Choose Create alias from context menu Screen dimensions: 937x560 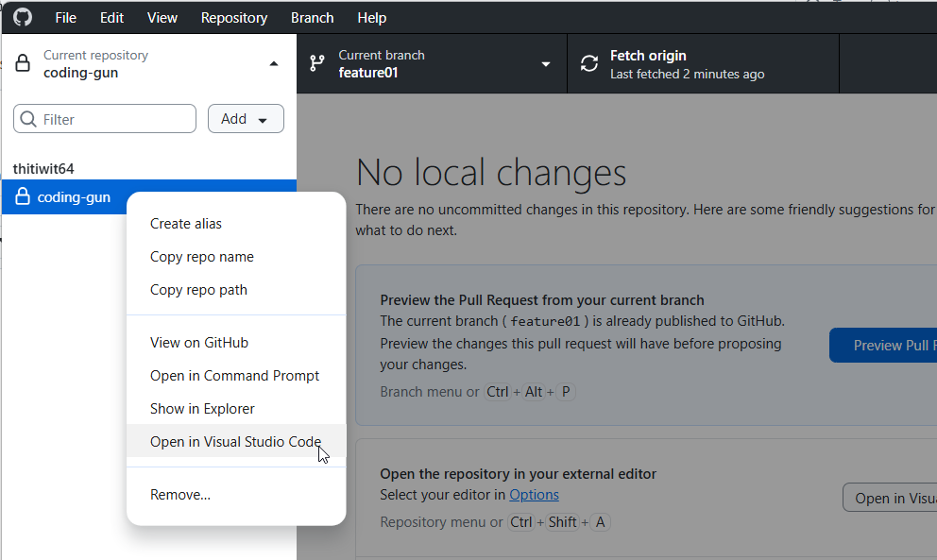(x=236, y=224)
